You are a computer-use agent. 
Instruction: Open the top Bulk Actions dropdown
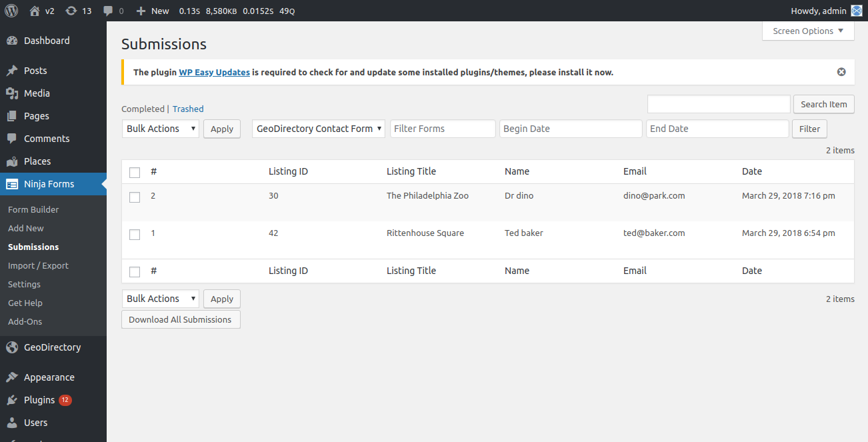point(161,129)
